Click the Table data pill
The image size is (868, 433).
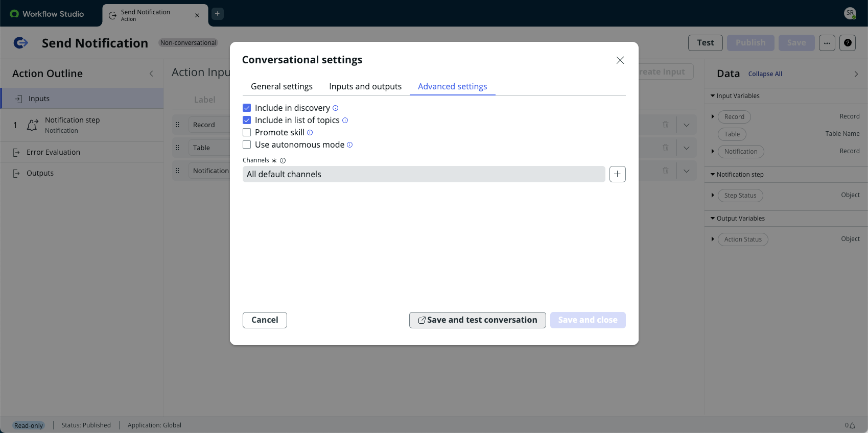pos(732,134)
